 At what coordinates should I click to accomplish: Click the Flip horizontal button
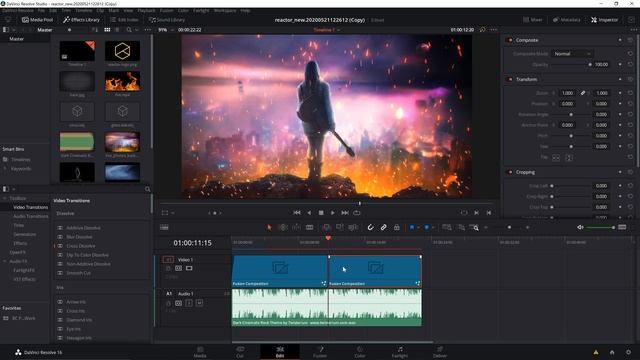[x=556, y=158]
